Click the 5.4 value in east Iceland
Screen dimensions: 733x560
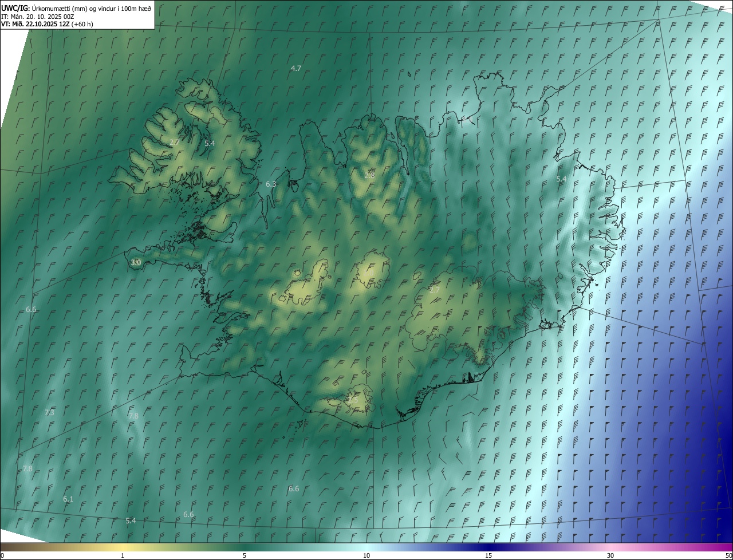(x=561, y=179)
